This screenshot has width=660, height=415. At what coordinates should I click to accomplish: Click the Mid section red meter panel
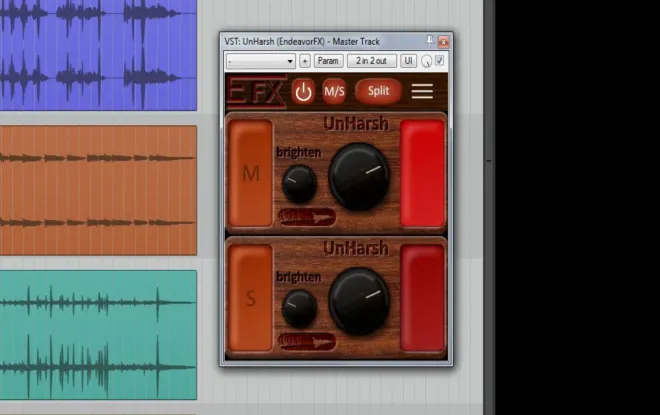coord(422,173)
